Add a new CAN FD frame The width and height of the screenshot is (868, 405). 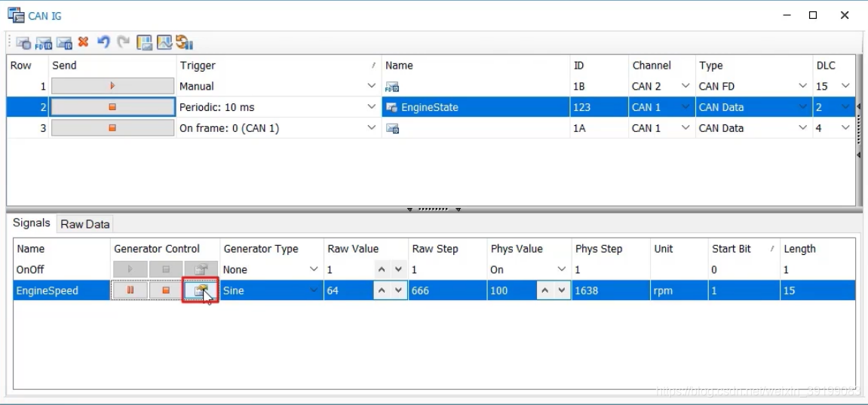click(x=44, y=42)
